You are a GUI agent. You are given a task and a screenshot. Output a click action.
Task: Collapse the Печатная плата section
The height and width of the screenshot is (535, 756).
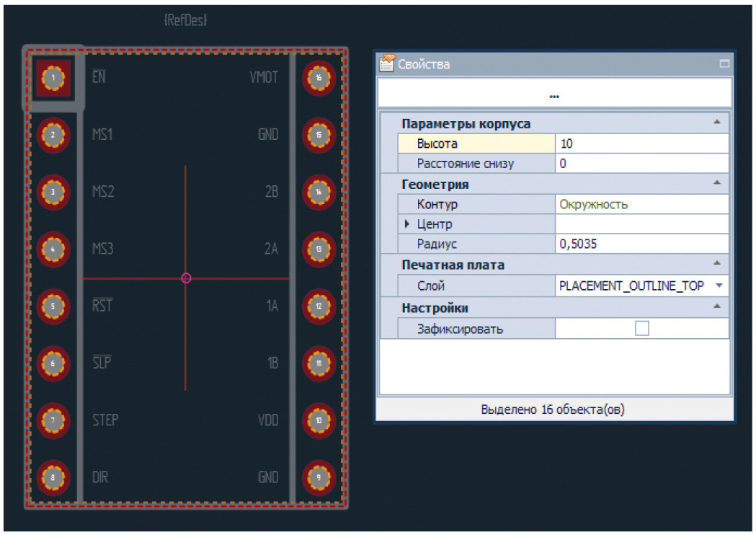click(x=717, y=263)
